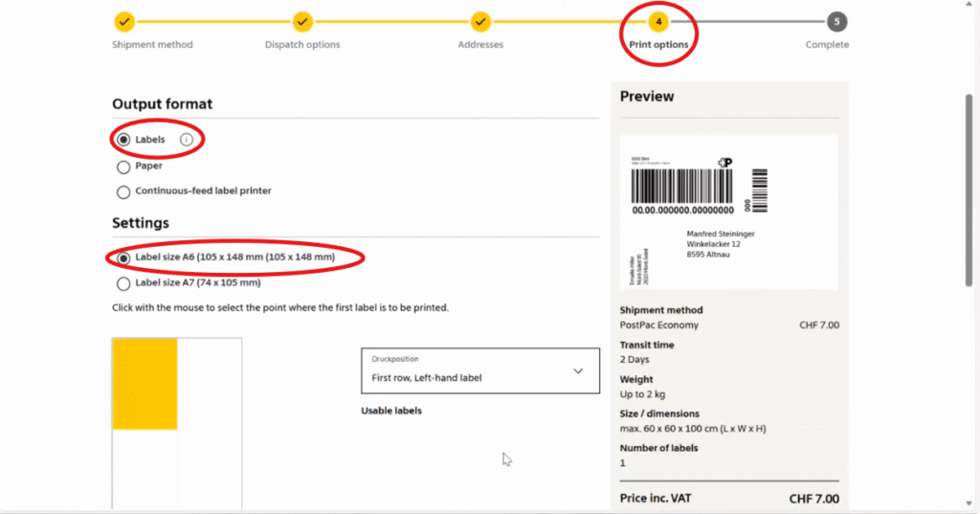The width and height of the screenshot is (980, 514).
Task: Open the Addresses step label
Action: pyautogui.click(x=480, y=45)
